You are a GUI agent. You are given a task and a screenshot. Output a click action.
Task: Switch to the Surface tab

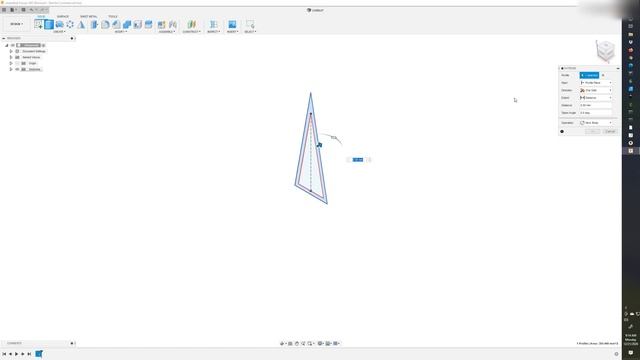[x=63, y=16]
